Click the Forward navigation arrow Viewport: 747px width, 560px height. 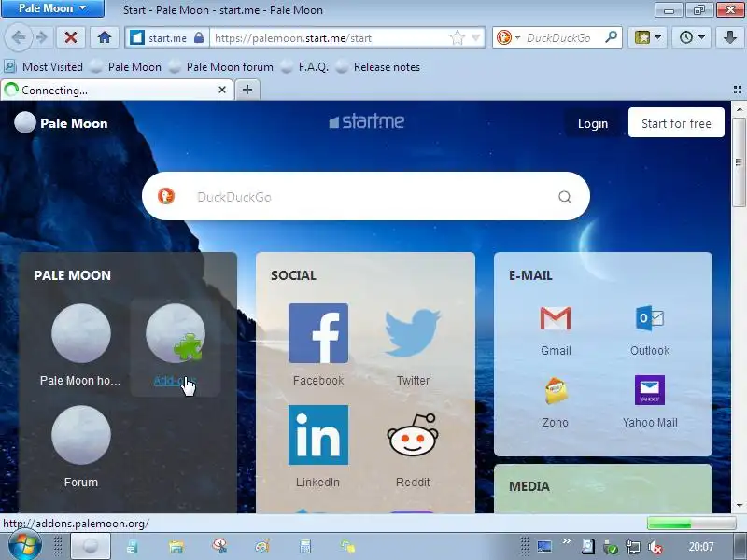pyautogui.click(x=42, y=37)
